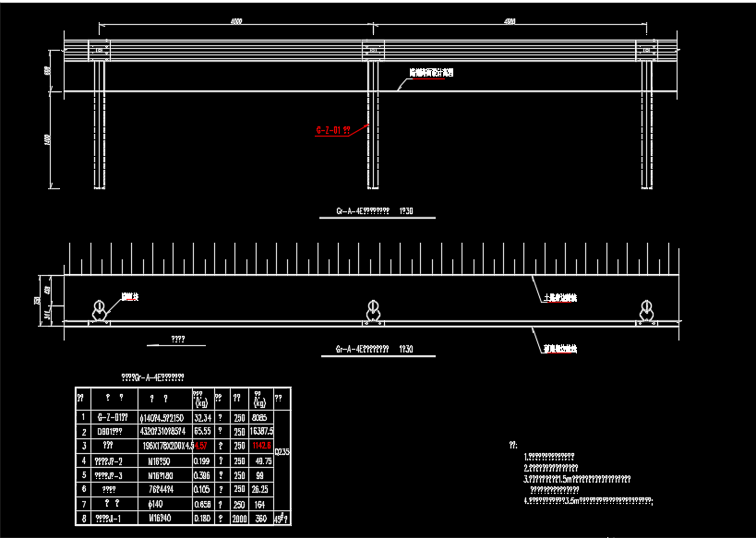Image resolution: width=756 pixels, height=538 pixels.
Task: Select the 0.656 unit weight cell
Action: [x=201, y=505]
